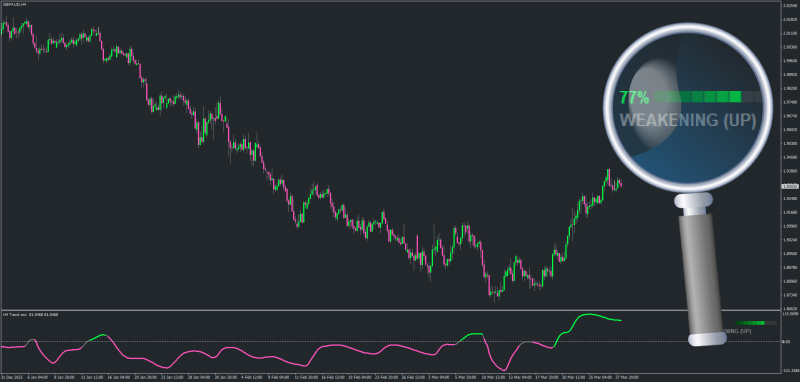The width and height of the screenshot is (800, 382).
Task: Click the small green strength bar in oscillator pane
Action: (757, 323)
